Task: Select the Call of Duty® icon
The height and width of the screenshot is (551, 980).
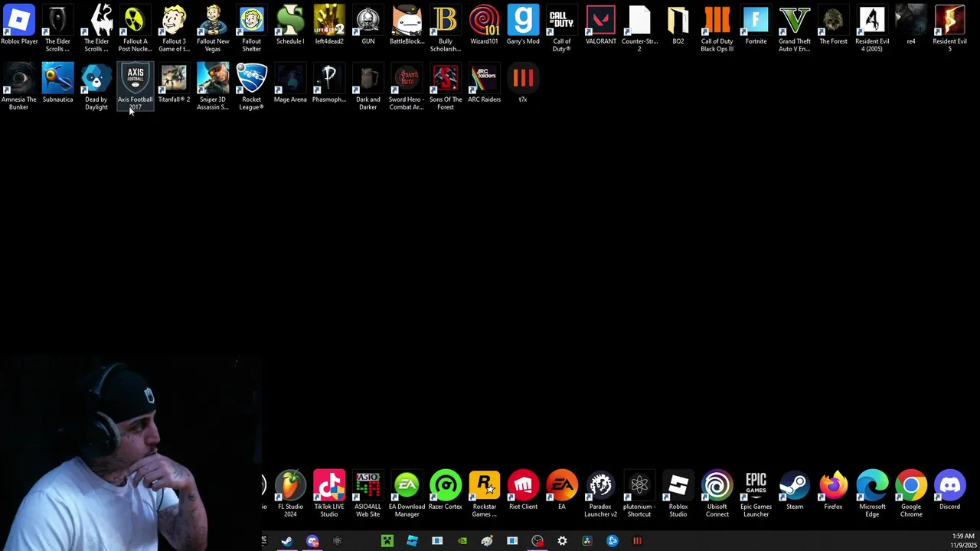Action: [562, 29]
